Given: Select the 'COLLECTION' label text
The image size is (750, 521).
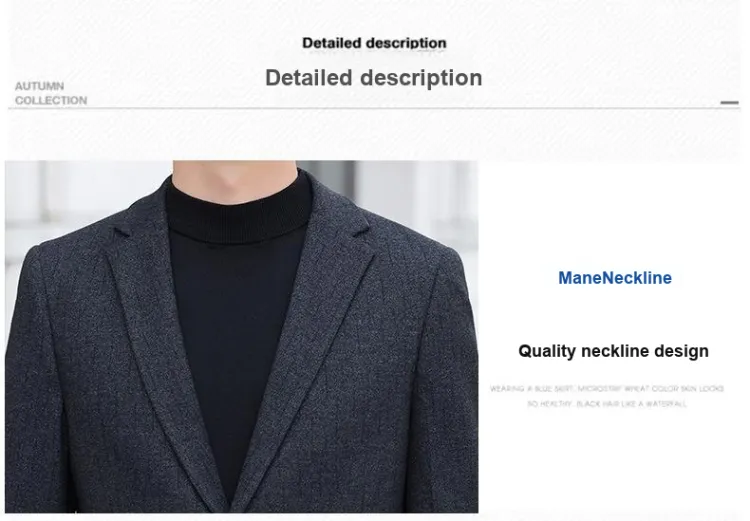Looking at the screenshot, I should [51, 100].
